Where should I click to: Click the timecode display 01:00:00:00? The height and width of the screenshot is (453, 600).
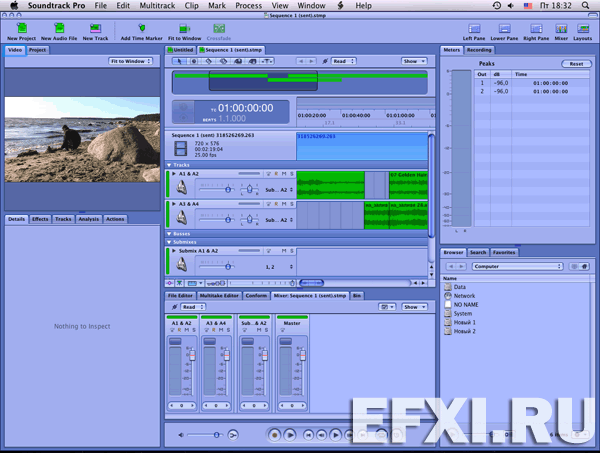[246, 108]
